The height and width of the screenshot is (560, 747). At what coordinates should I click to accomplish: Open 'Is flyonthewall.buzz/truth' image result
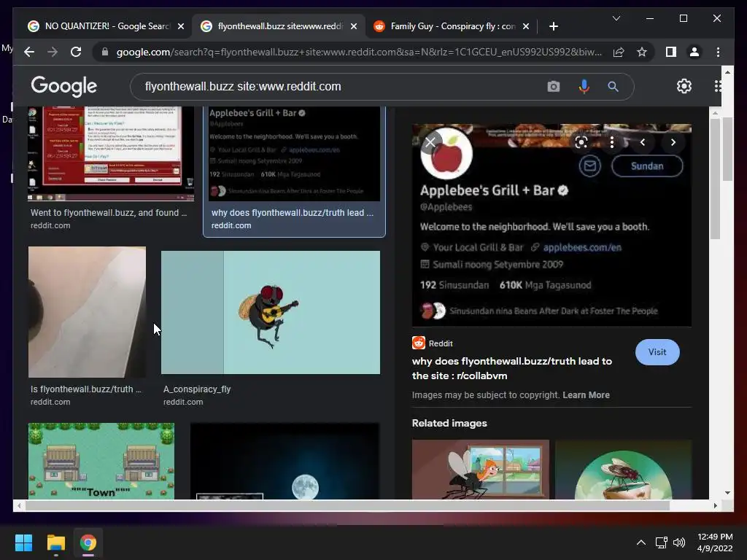point(88,312)
